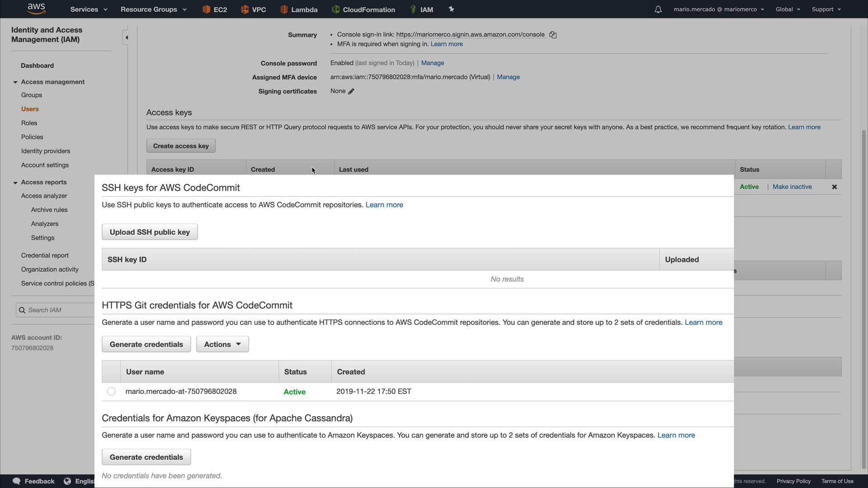Go to Roles in sidebar
Screen dimensions: 868x488
[x=29, y=123]
